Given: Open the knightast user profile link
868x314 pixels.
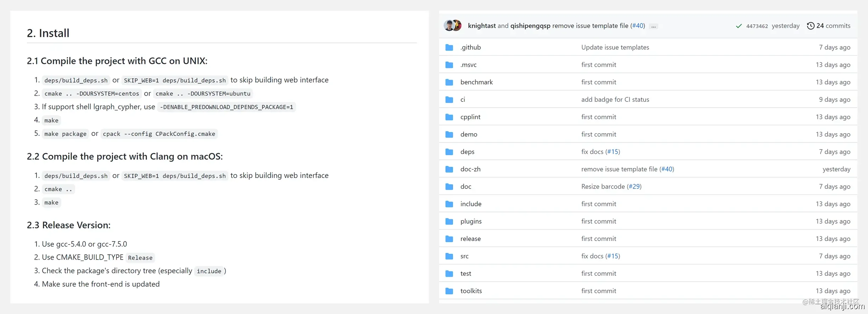Looking at the screenshot, I should tap(482, 26).
